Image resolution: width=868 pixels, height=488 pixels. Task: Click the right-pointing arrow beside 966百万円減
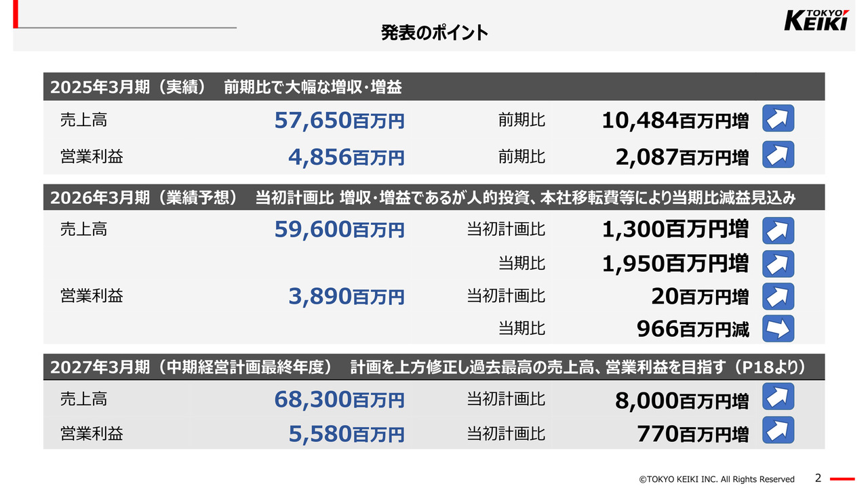click(778, 329)
